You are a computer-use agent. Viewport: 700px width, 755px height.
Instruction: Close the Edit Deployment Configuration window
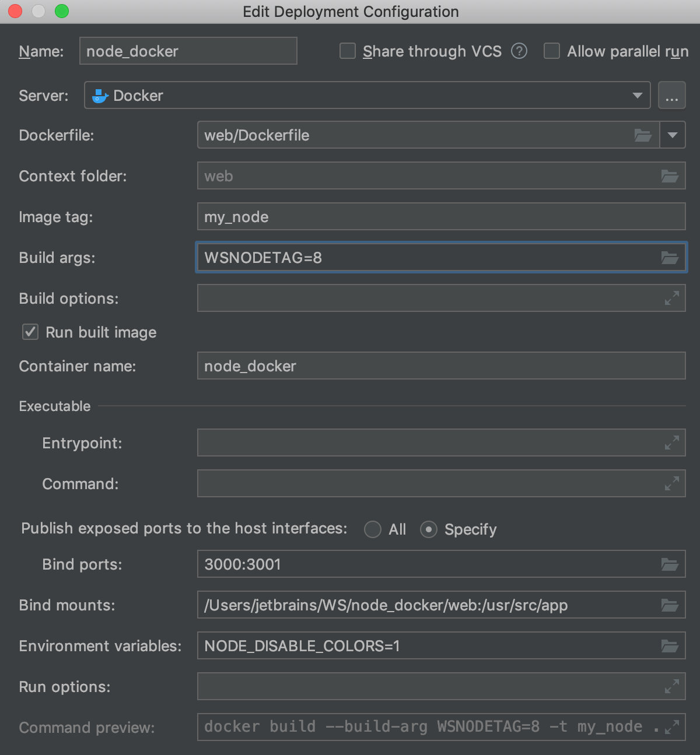coord(15,11)
